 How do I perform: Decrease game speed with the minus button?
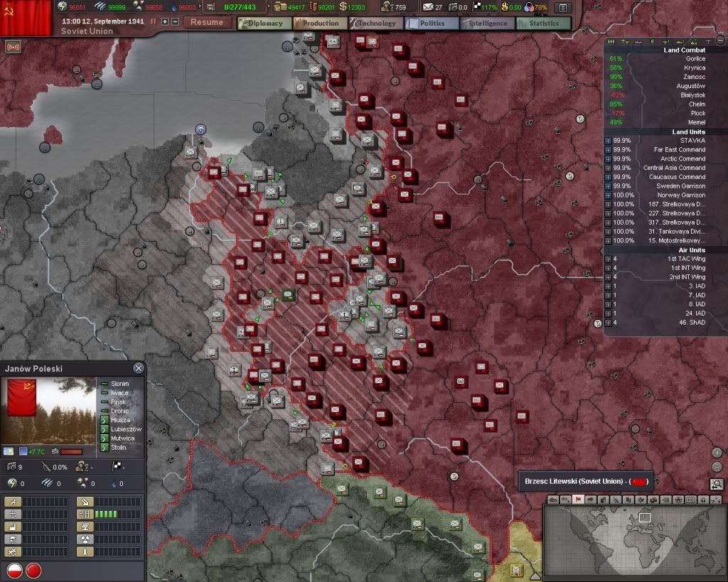[x=176, y=22]
